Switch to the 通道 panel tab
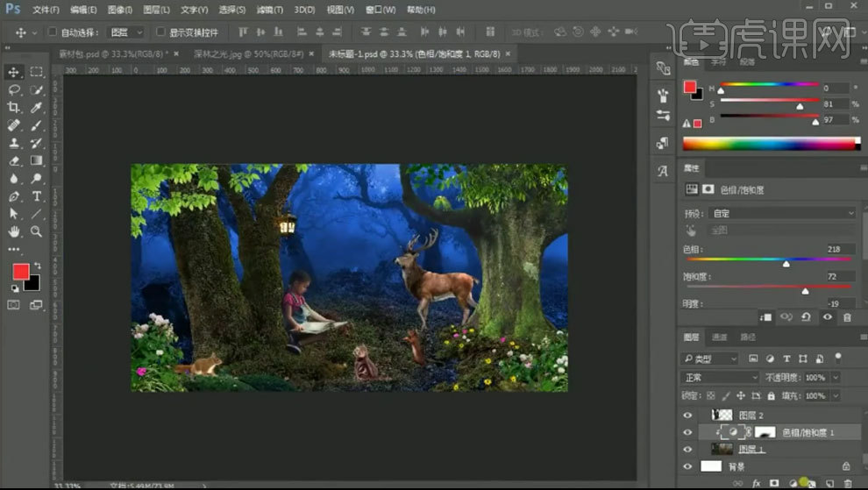The height and width of the screenshot is (490, 868). pyautogui.click(x=719, y=337)
